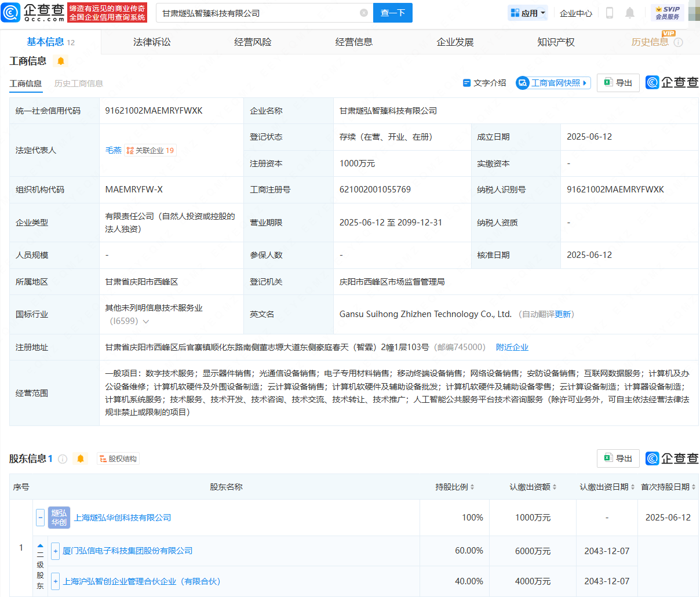
Task: Export shareholder info with 导出 button
Action: point(618,458)
